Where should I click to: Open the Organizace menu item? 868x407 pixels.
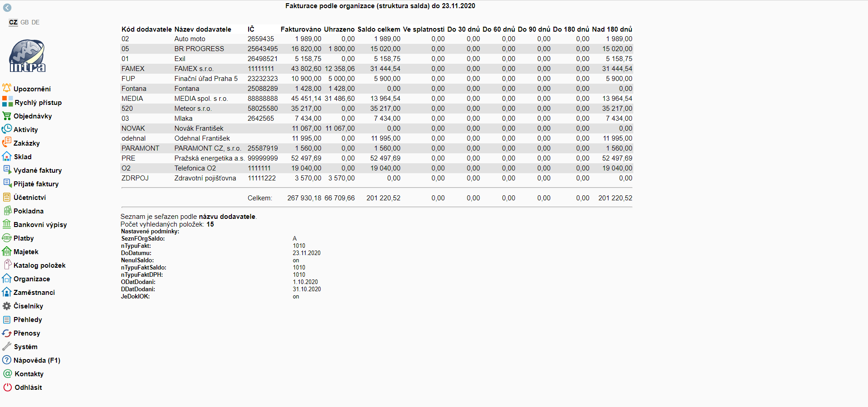pos(32,279)
